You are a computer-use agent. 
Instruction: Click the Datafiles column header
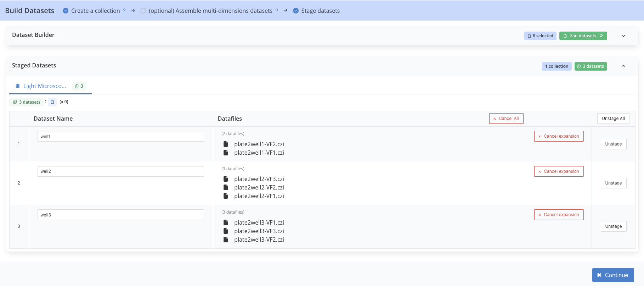tap(230, 119)
